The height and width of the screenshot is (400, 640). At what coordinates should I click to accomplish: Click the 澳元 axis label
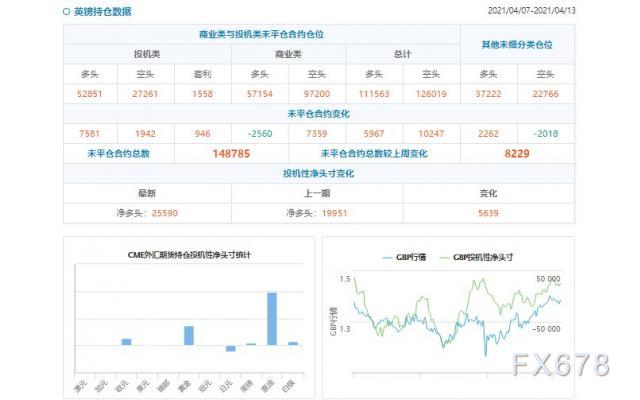coord(80,386)
